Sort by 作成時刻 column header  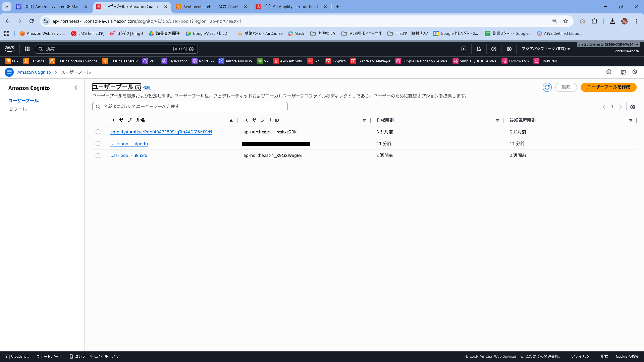385,120
